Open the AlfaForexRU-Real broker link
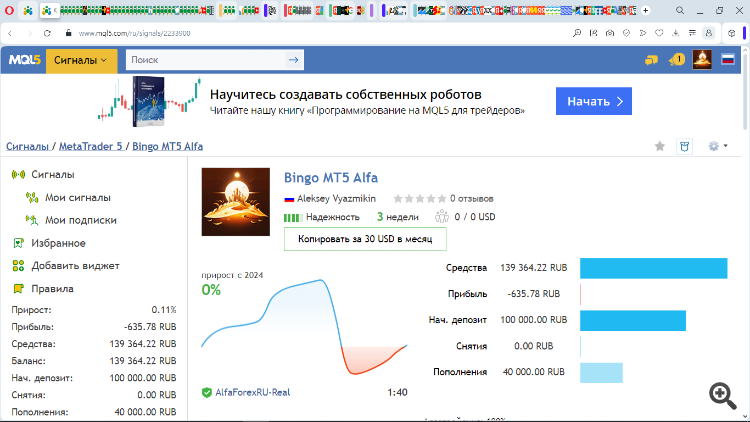This screenshot has height=422, width=750. pos(253,393)
